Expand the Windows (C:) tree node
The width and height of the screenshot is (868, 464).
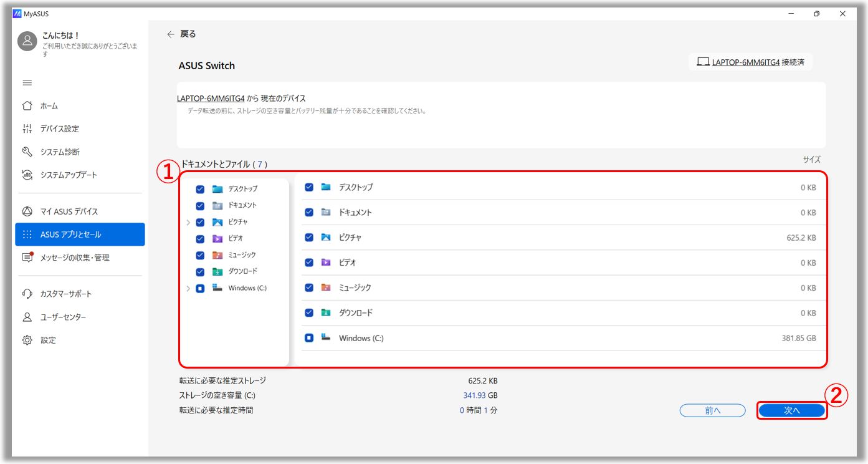(188, 288)
